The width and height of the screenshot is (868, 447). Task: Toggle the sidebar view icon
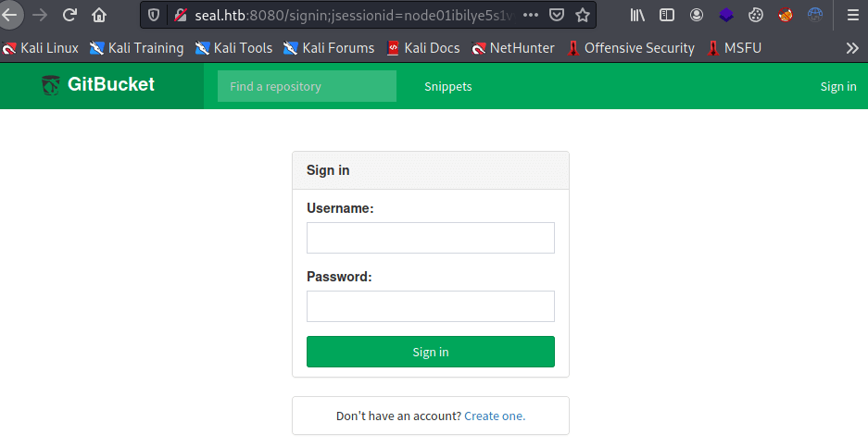667,15
